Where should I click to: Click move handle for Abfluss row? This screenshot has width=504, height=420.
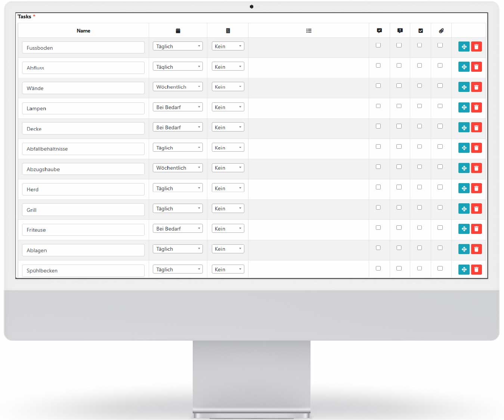[x=464, y=67]
